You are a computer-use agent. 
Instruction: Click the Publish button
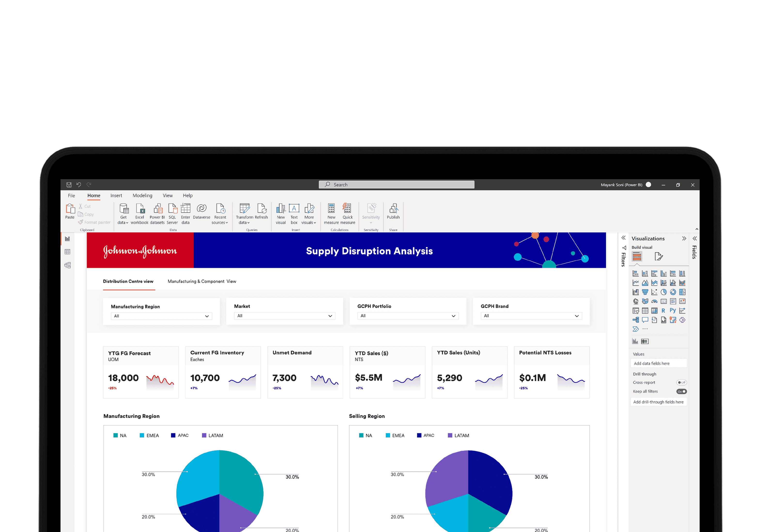[393, 211]
